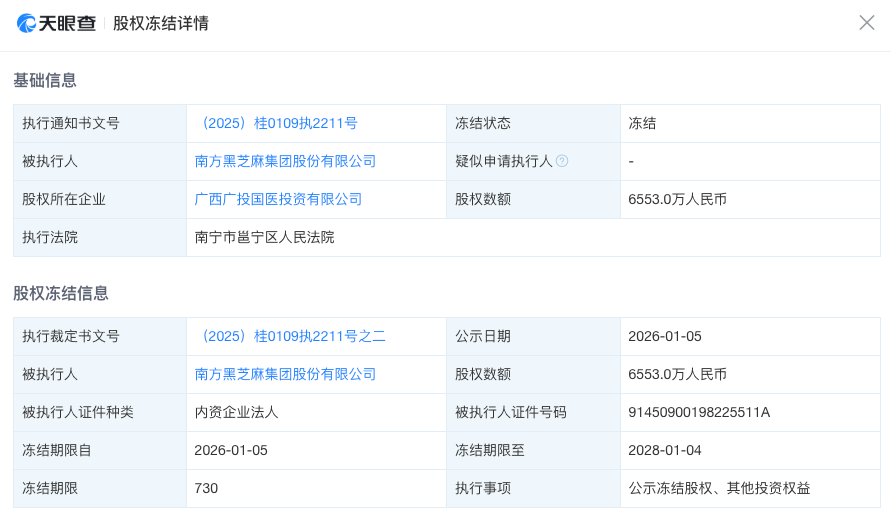Open 南方黑芝麻集团股份有限公司 link in 股权冻结信息

(285, 374)
